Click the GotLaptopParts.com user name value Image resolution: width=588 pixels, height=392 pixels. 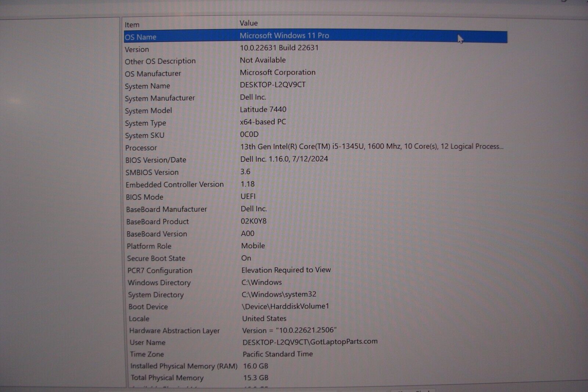click(310, 342)
